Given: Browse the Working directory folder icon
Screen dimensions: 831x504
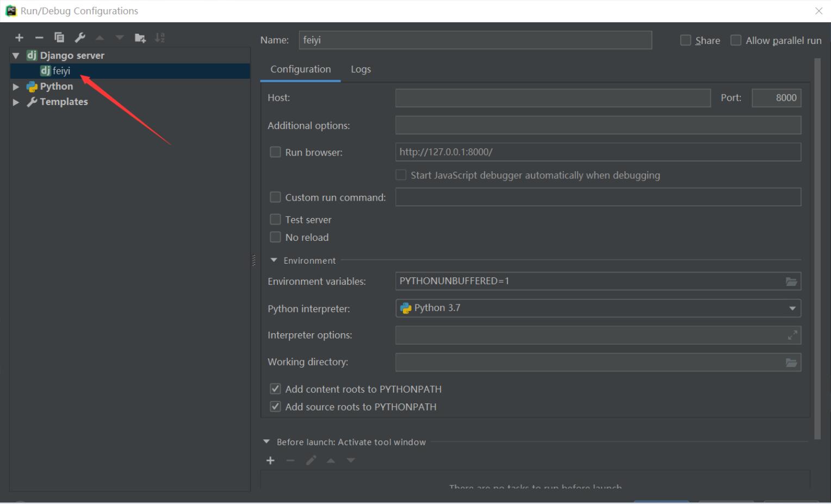Looking at the screenshot, I should point(791,363).
